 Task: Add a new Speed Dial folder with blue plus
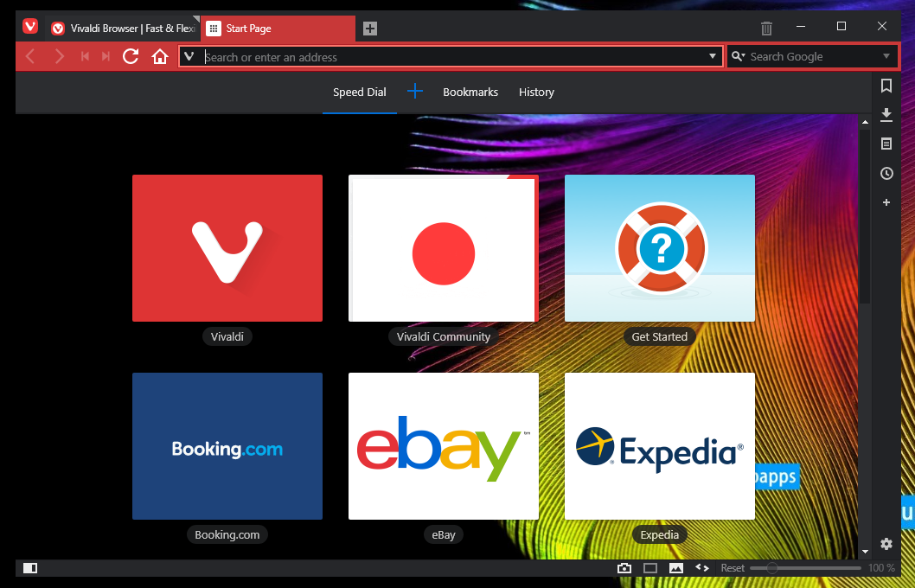[415, 91]
